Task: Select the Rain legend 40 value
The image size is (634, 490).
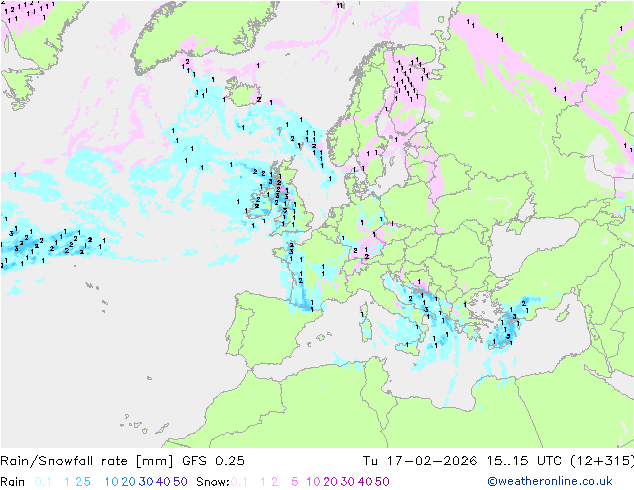Action: pyautogui.click(x=163, y=482)
